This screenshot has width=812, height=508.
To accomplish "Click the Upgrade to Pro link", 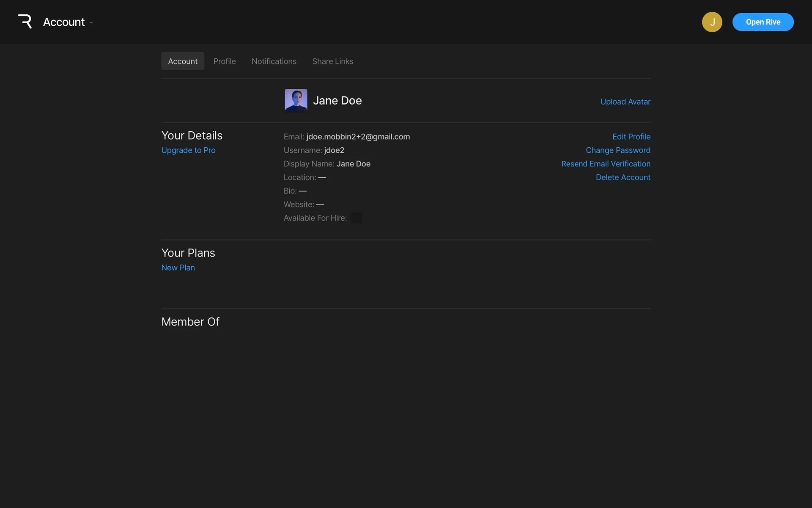I will coord(188,150).
